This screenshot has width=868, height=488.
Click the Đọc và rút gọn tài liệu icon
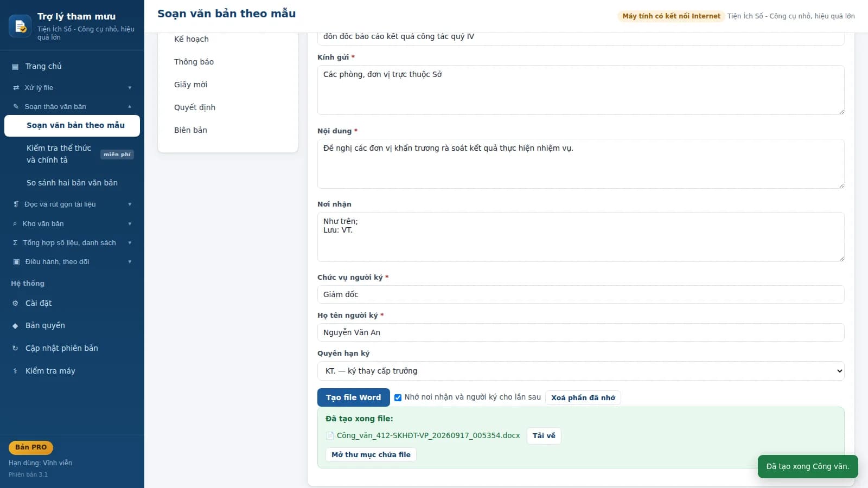coord(16,204)
